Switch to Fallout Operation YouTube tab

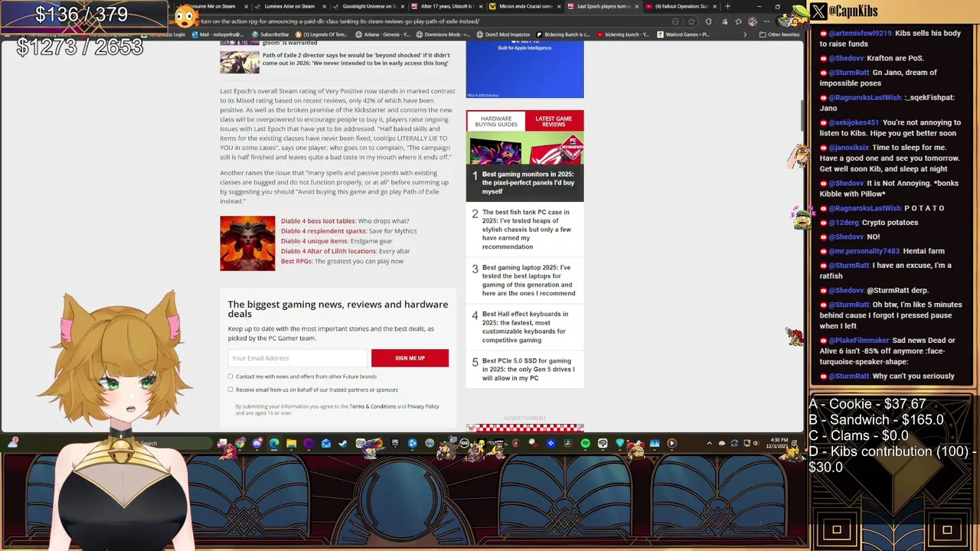(x=681, y=6)
